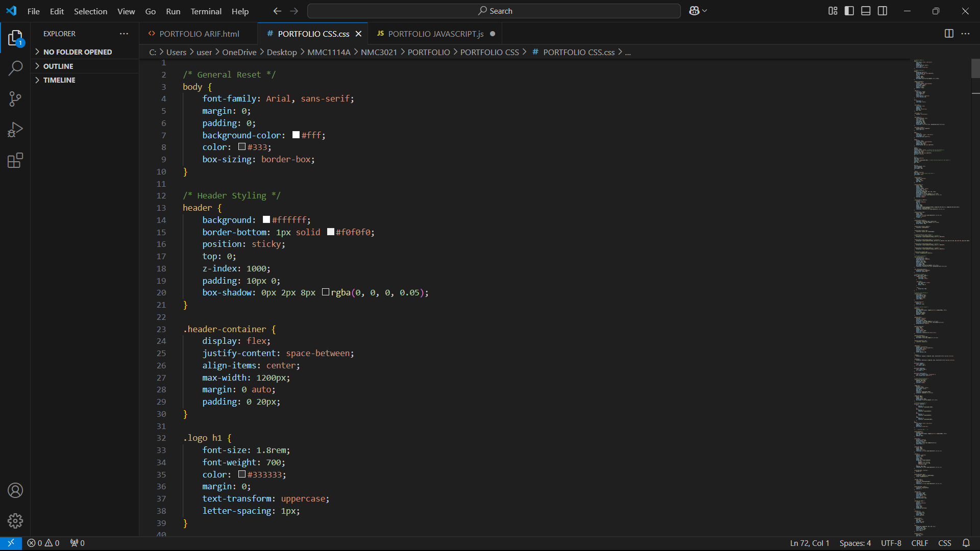Image resolution: width=980 pixels, height=551 pixels.
Task: Change indentation via Spaces: 4
Action: pyautogui.click(x=855, y=543)
